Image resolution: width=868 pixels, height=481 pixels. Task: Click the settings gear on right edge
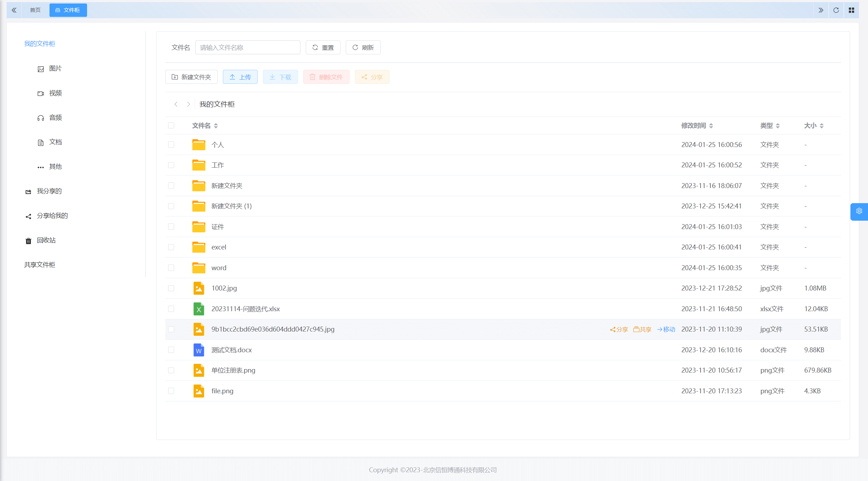859,211
